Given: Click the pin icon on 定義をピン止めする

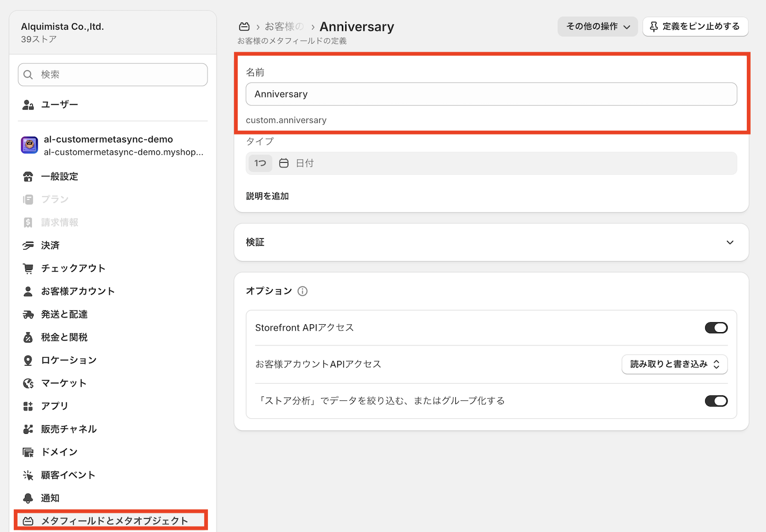Looking at the screenshot, I should coord(654,27).
